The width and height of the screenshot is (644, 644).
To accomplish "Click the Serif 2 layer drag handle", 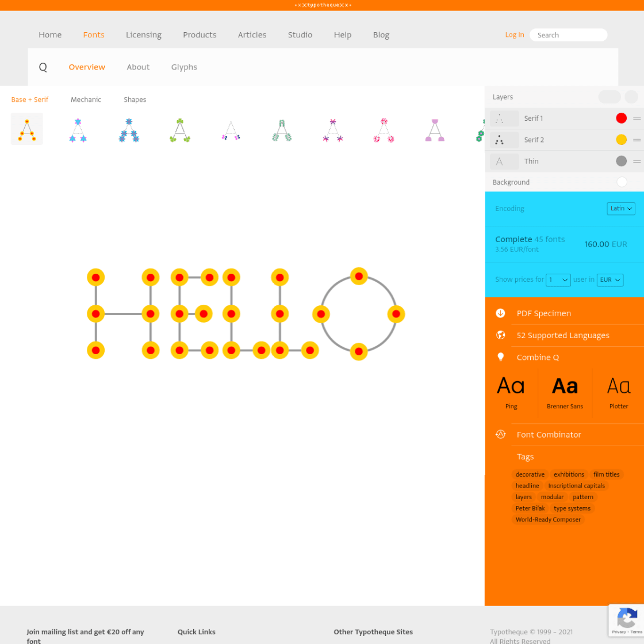I will point(637,140).
